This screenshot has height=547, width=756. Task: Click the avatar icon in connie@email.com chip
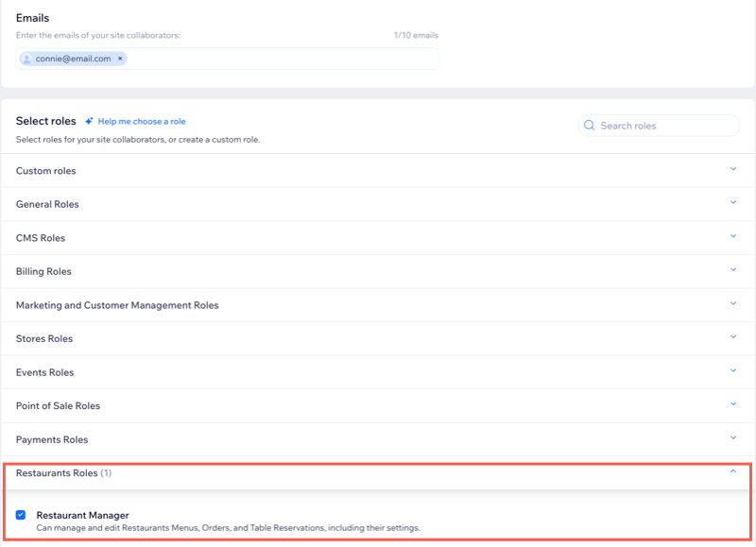pos(27,59)
